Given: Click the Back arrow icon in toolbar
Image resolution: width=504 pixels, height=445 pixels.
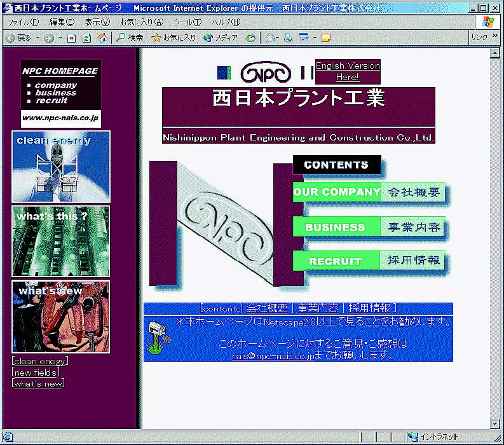Looking at the screenshot, I should pyautogui.click(x=10, y=38).
